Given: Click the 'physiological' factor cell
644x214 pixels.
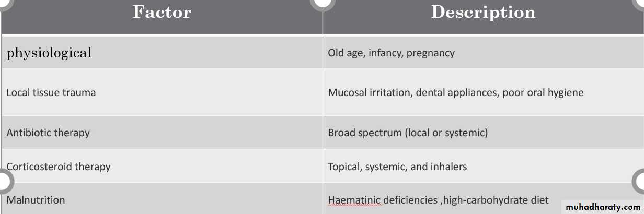Looking at the screenshot, I should 49,53.
